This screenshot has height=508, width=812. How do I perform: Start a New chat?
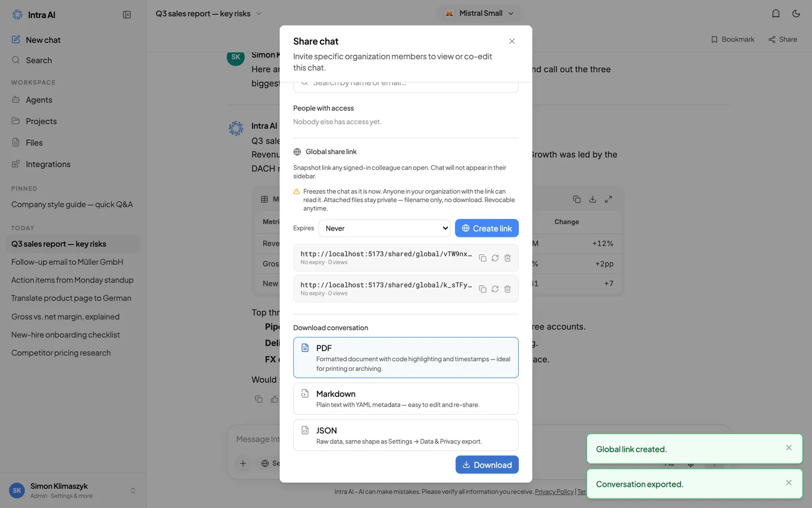click(73, 40)
